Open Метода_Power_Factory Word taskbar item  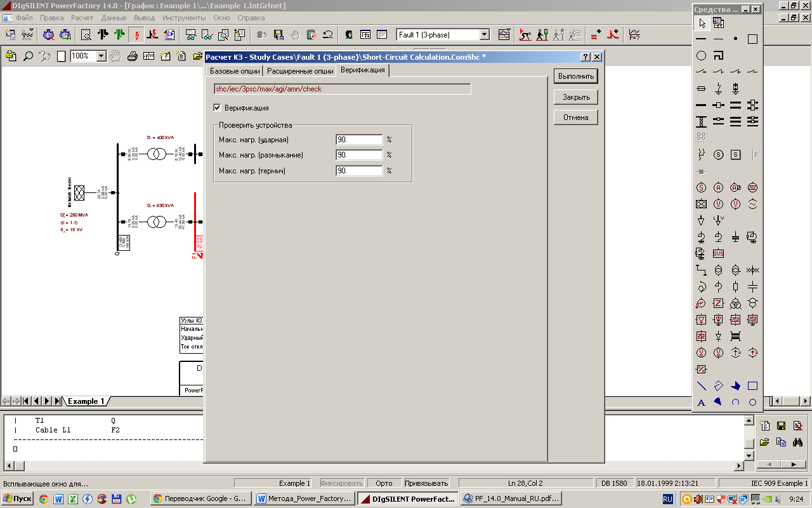tap(304, 499)
